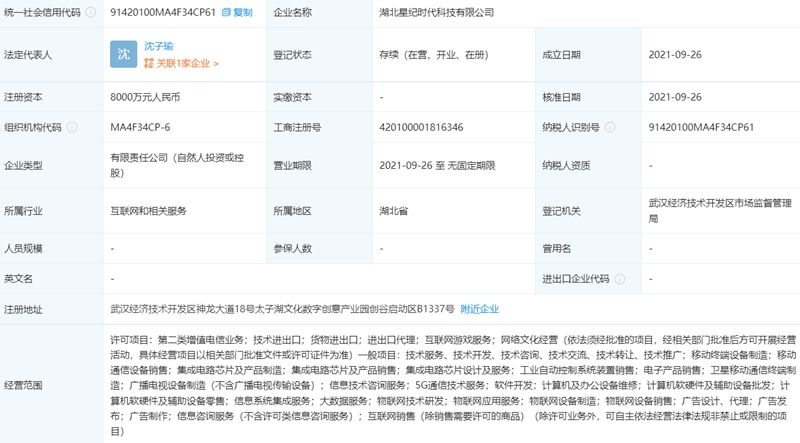Click the 纳税人资质 label cell
The height and width of the screenshot is (443, 800).
tap(588, 165)
